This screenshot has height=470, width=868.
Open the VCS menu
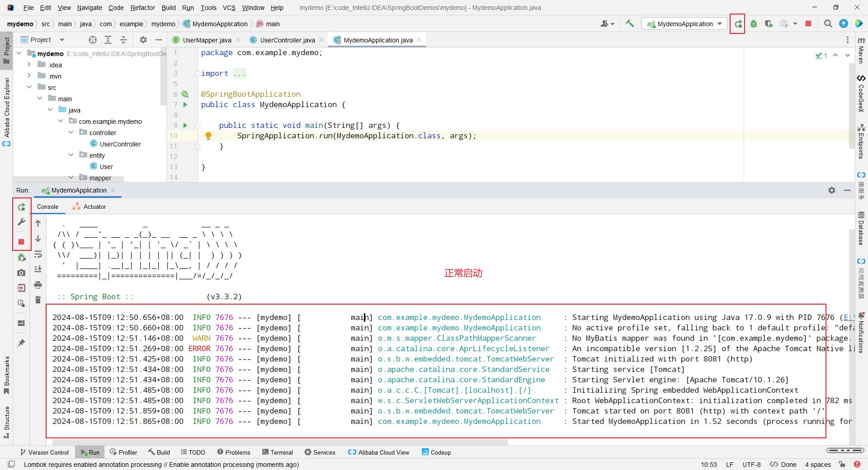point(229,8)
